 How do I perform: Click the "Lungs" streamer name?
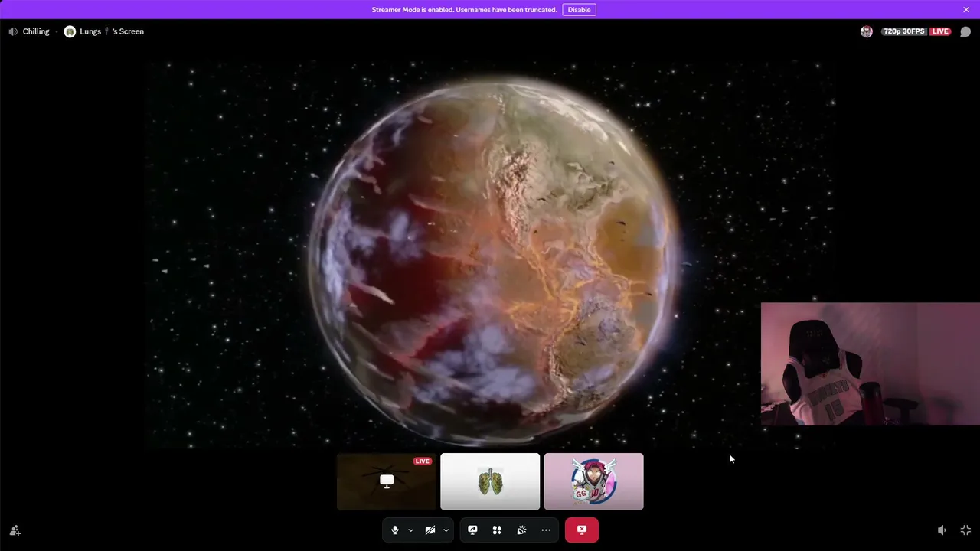coord(90,31)
